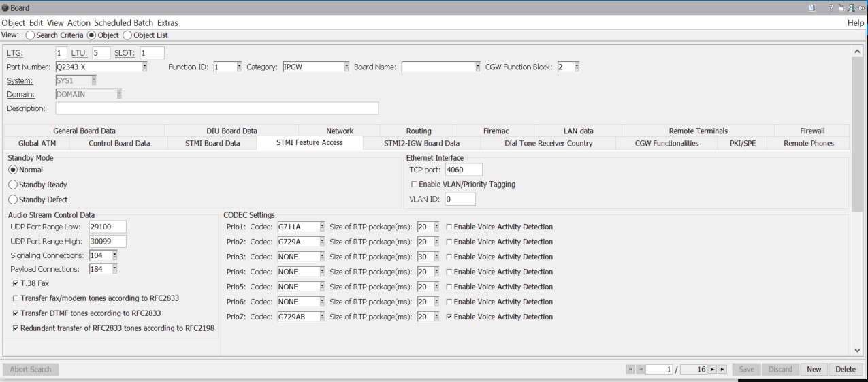This screenshot has width=868, height=382.
Task: Click the LTG label link
Action: pyautogui.click(x=14, y=53)
